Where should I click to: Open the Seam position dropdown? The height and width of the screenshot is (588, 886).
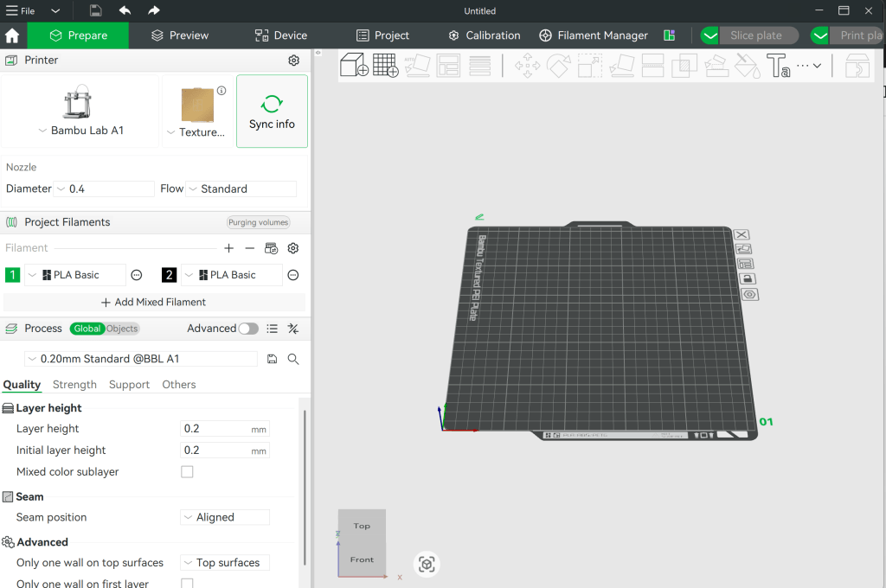pyautogui.click(x=225, y=517)
